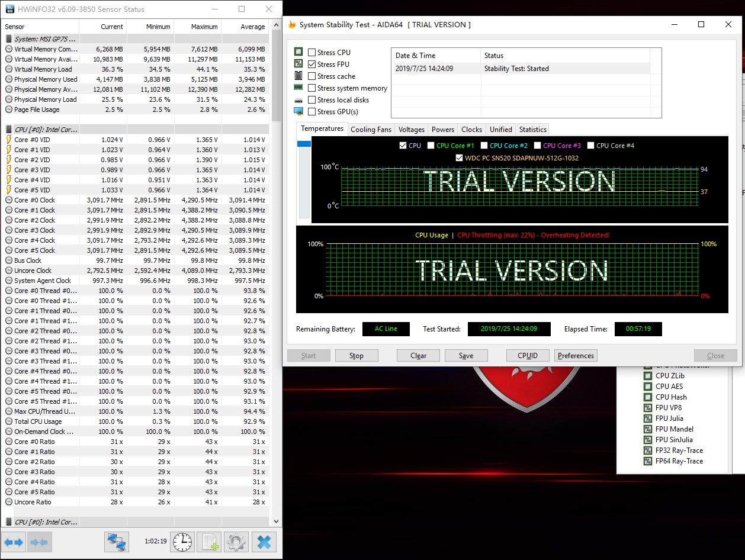
Task: Select FPU Julia benchmark icon in list
Action: pos(648,419)
